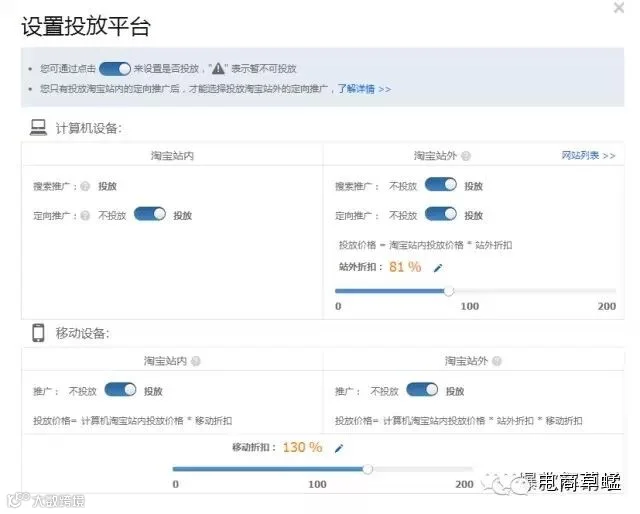Open the 网站列表 >> link
This screenshot has height=514, width=640.
[x=588, y=156]
